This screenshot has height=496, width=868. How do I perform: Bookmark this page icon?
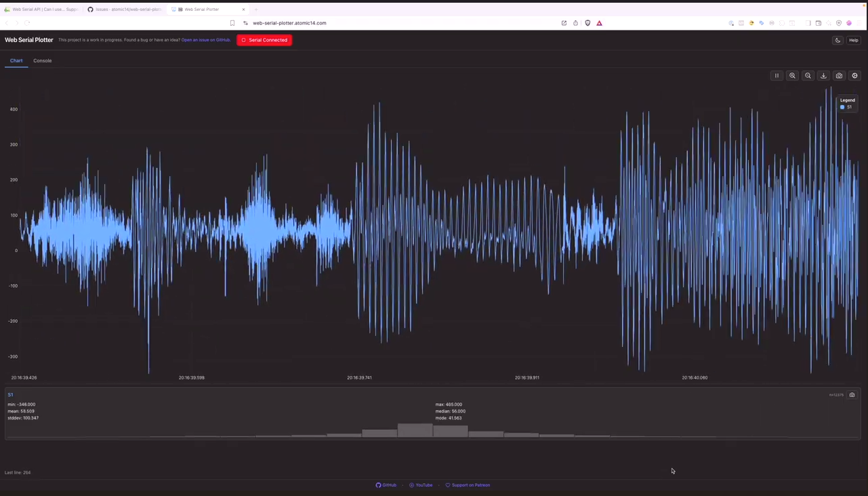point(232,23)
